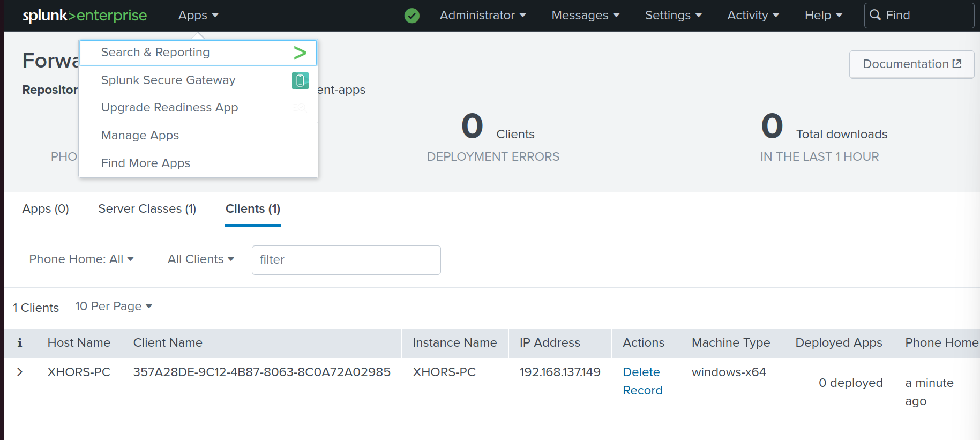The width and height of the screenshot is (980, 440).
Task: Click the 0 deployed cell
Action: click(x=850, y=383)
